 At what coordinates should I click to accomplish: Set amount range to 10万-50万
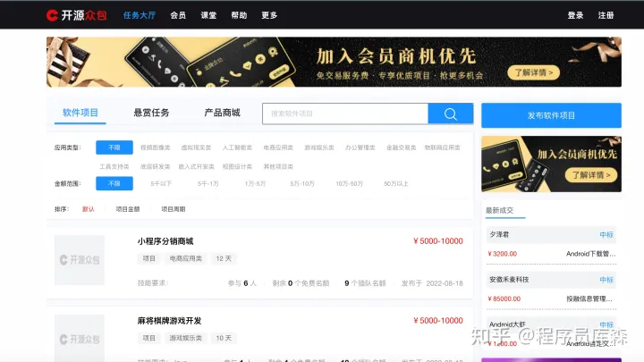click(349, 183)
